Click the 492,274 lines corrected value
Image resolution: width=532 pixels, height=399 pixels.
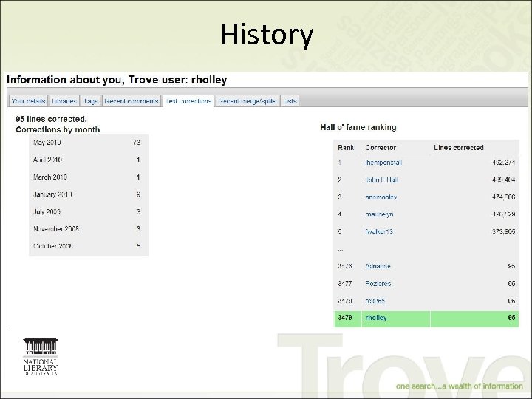tap(503, 163)
